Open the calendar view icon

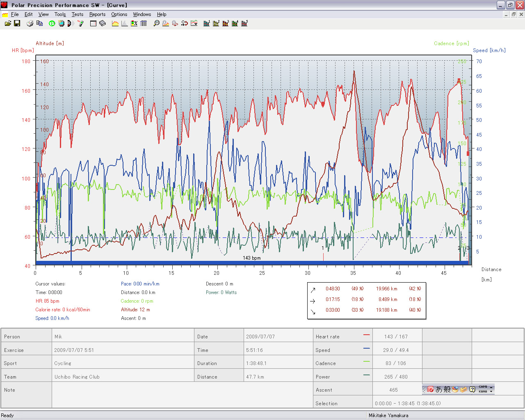(x=93, y=23)
